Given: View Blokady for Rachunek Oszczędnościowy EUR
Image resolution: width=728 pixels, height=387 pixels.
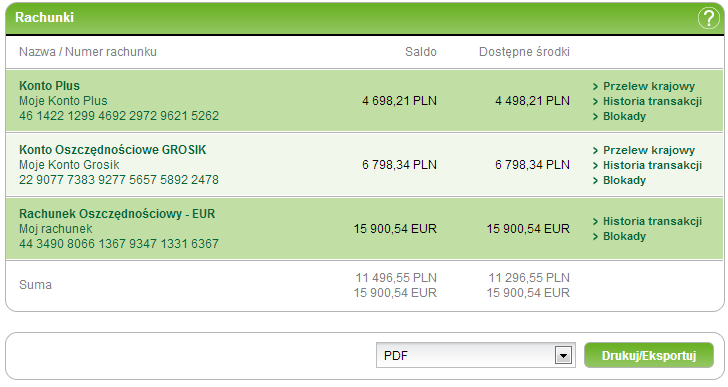Looking at the screenshot, I should point(624,236).
